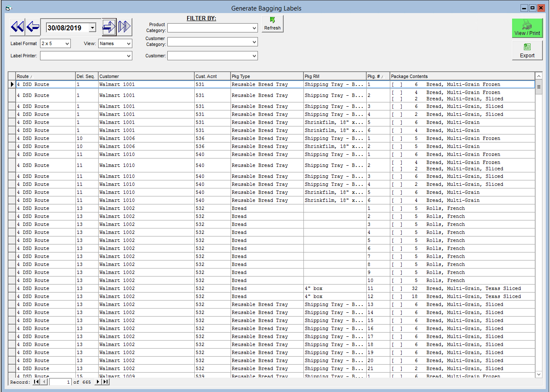Click the date field showing 30/08/2019
550x392 pixels.
tap(67, 28)
